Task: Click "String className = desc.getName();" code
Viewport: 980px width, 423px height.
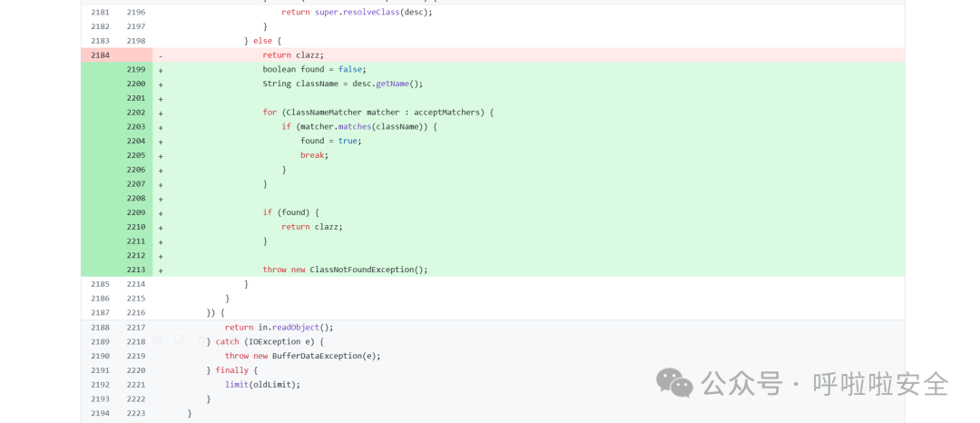Action: pos(342,84)
